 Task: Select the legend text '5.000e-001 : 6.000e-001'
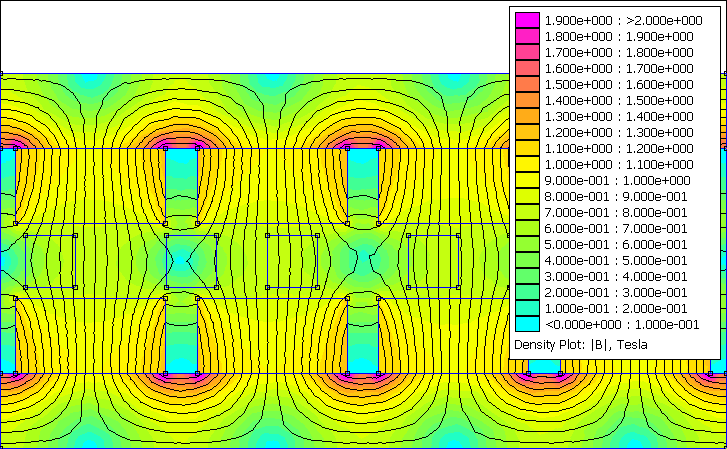[616, 244]
